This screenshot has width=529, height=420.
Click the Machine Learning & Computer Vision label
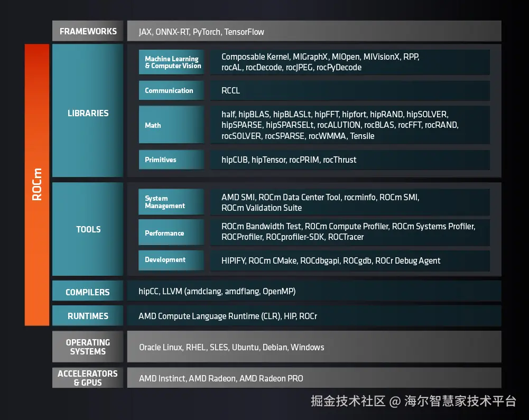171,62
